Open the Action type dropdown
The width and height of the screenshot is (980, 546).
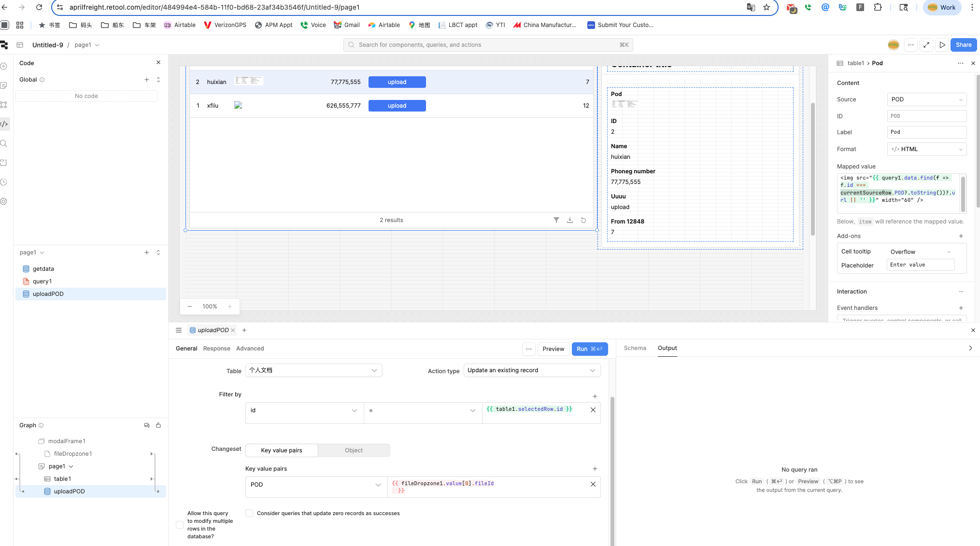(x=531, y=370)
